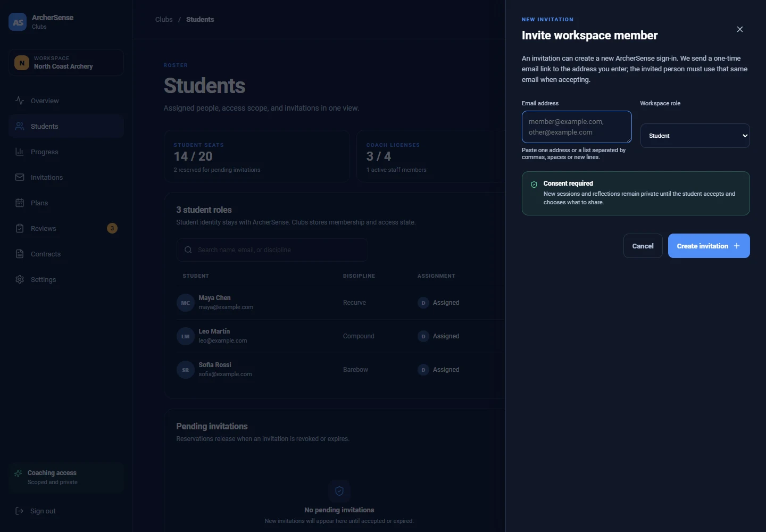Image resolution: width=766 pixels, height=532 pixels.
Task: Go to Progress in the sidebar
Action: pyautogui.click(x=66, y=152)
